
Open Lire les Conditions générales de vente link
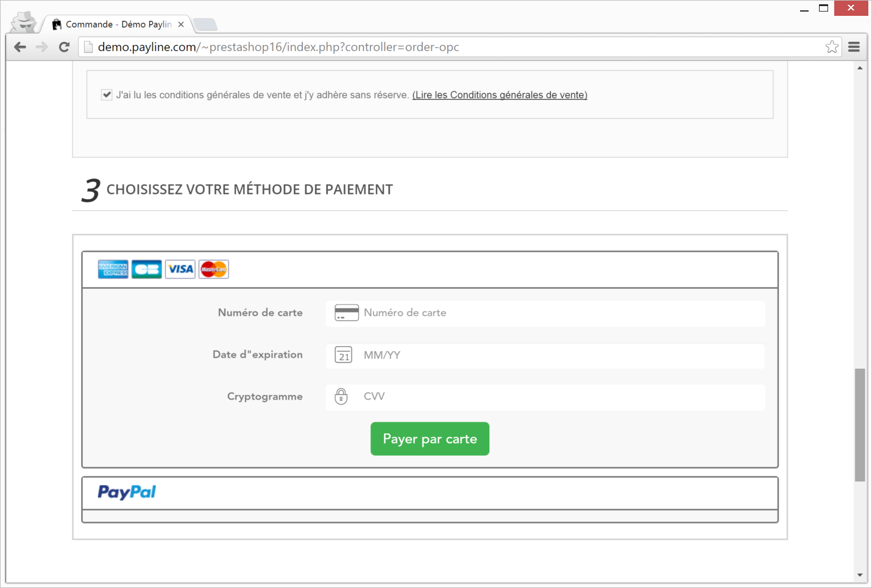coord(500,95)
